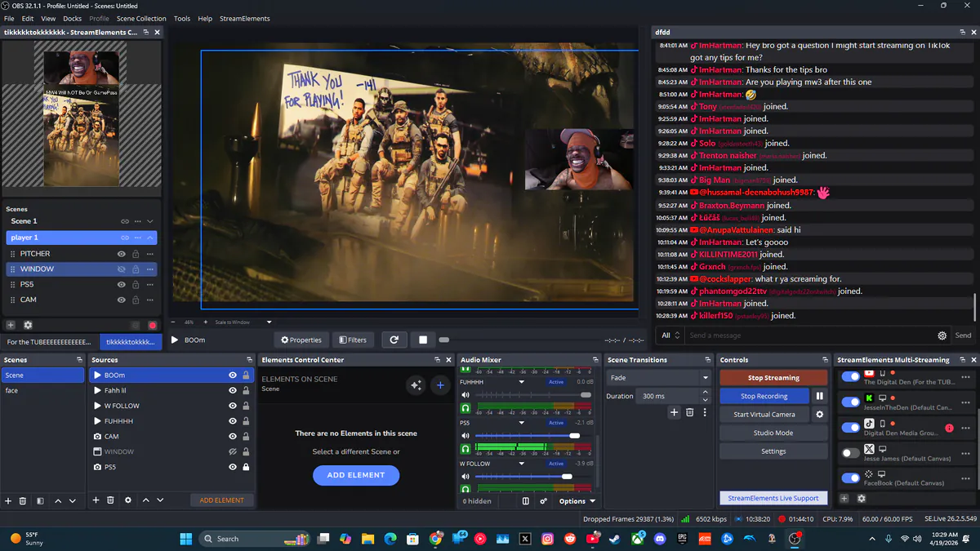Remove scene transition with trash icon
The width and height of the screenshot is (980, 551).
tap(689, 413)
